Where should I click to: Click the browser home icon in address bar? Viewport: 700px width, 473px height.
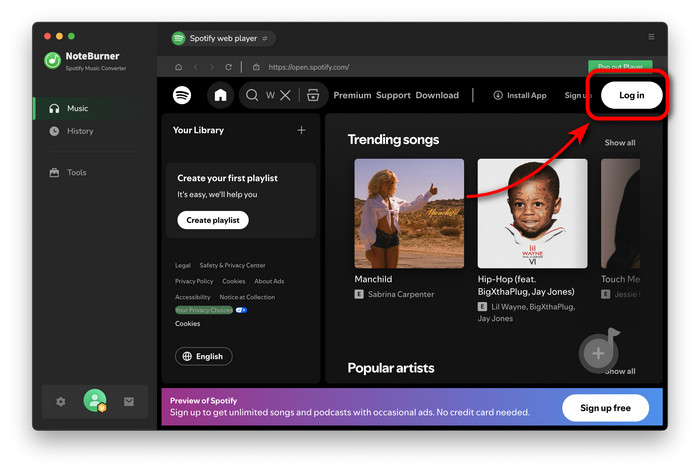179,67
